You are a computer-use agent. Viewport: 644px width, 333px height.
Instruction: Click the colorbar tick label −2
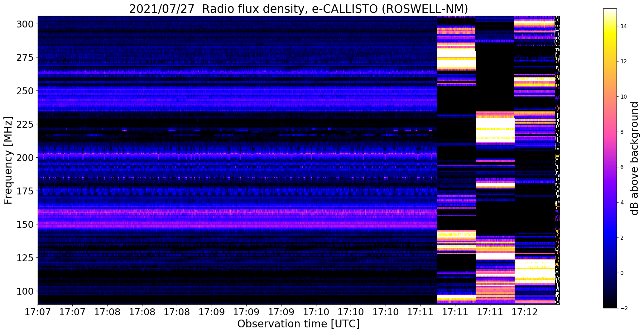pyautogui.click(x=624, y=308)
